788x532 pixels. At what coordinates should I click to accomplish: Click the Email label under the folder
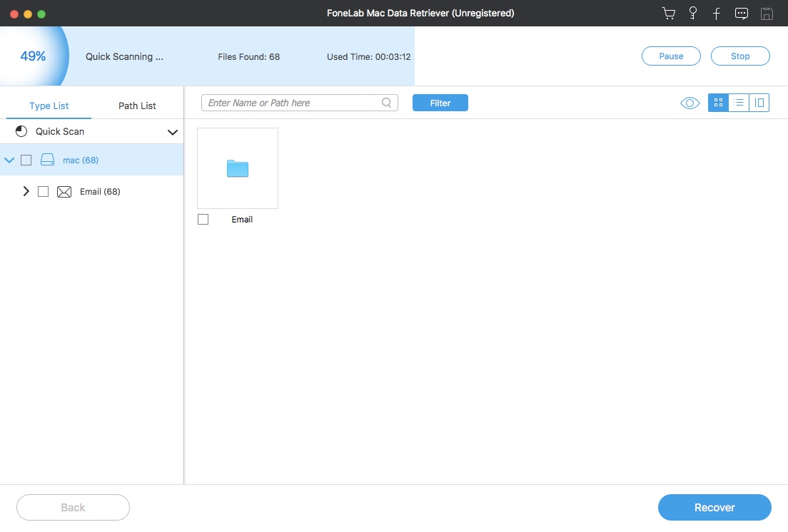click(242, 220)
